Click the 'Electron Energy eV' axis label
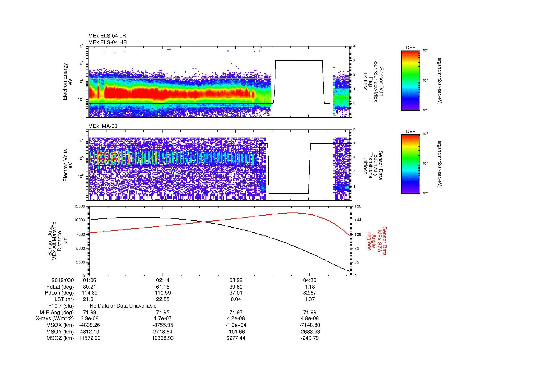Viewport: 555px width, 392px height. click(67, 82)
